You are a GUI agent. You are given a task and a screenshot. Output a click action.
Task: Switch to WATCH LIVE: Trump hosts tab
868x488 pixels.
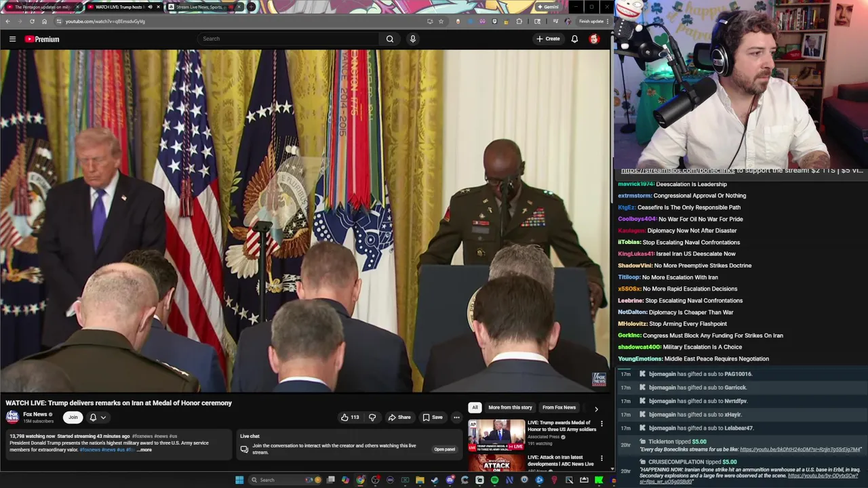124,7
